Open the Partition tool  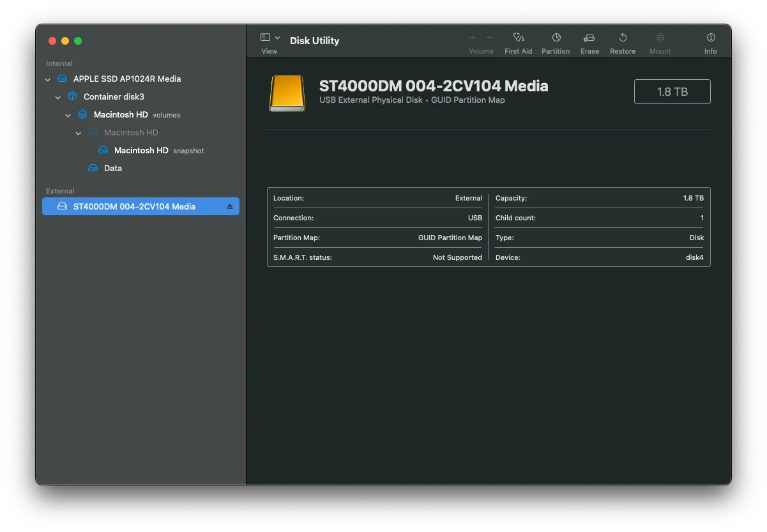tap(556, 38)
